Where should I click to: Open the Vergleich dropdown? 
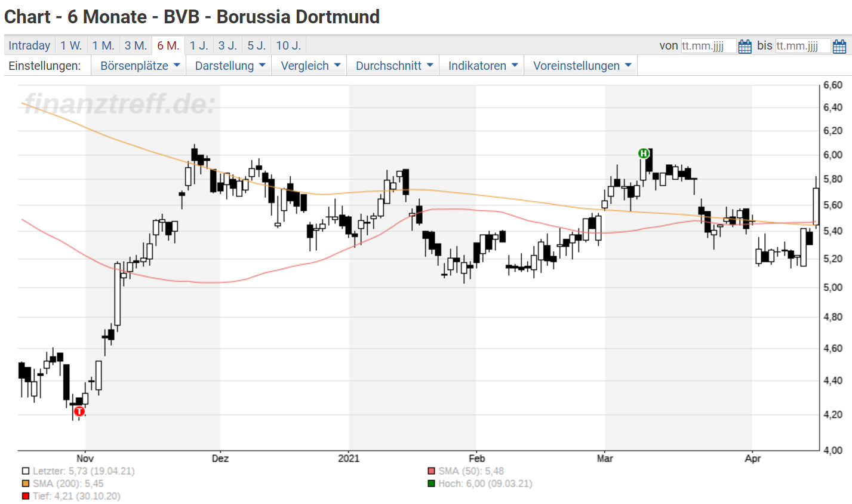[309, 66]
